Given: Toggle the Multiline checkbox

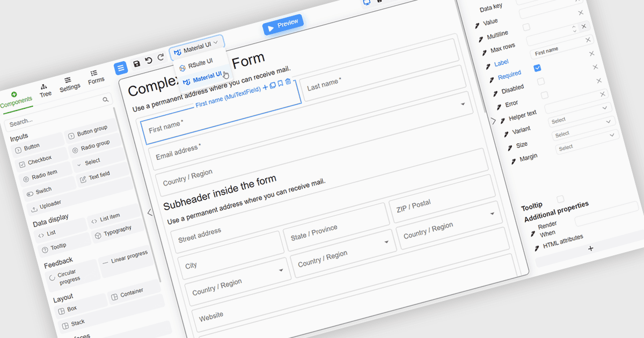Looking at the screenshot, I should pos(526,27).
